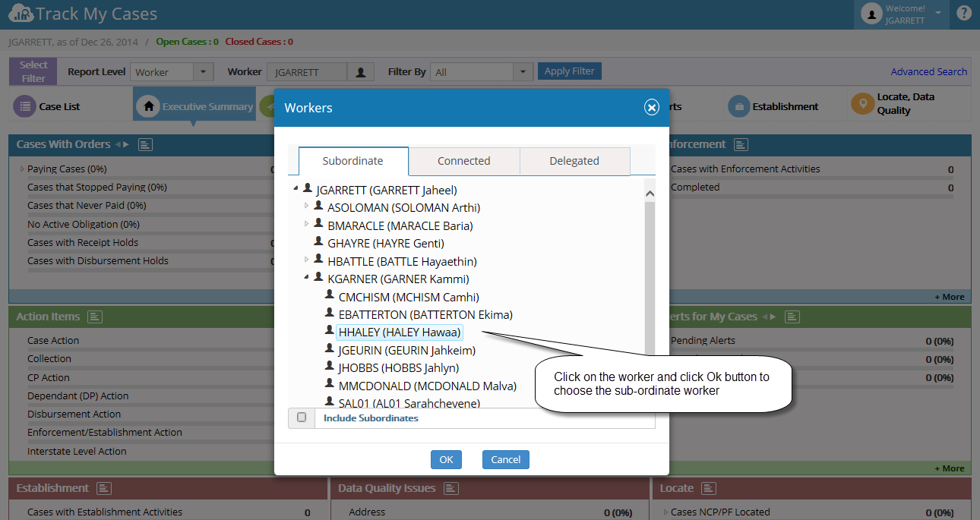Expand the ASOLOMAN tree node

307,206
